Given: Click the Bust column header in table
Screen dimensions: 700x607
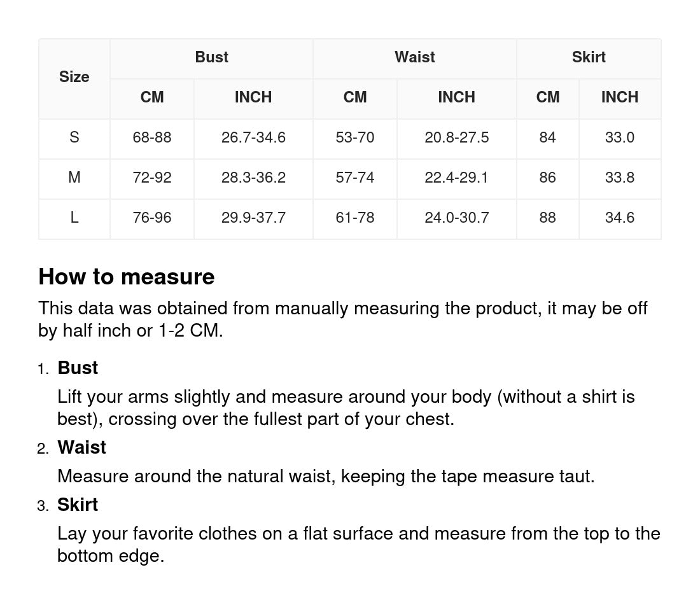Looking at the screenshot, I should (211, 57).
